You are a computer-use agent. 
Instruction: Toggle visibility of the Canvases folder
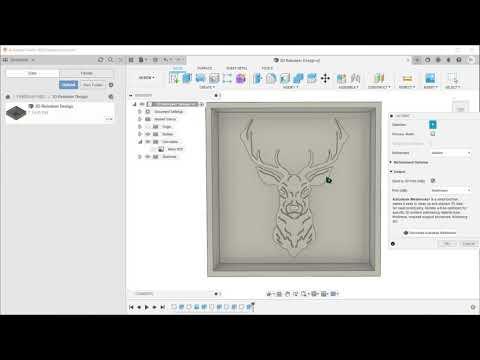click(x=148, y=142)
